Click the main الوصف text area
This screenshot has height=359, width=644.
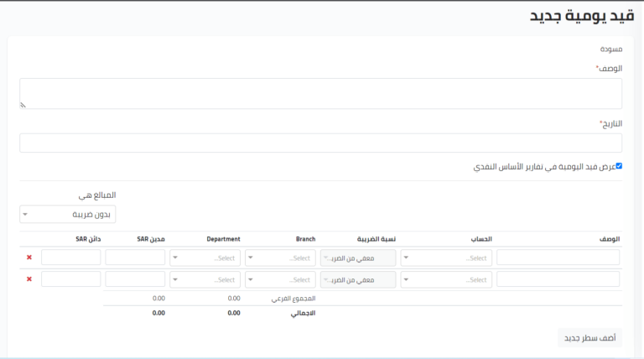(x=320, y=93)
